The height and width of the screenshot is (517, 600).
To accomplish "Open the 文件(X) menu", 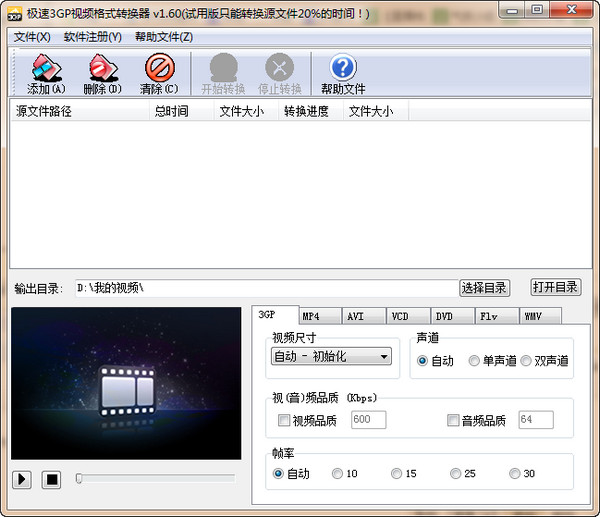I will click(32, 37).
